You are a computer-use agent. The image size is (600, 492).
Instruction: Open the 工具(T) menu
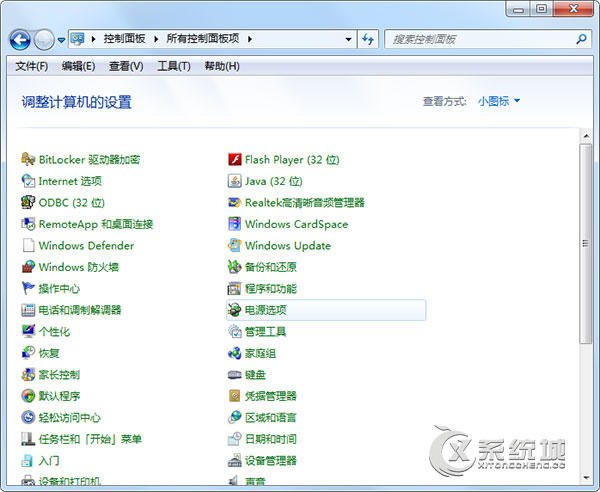point(174,66)
